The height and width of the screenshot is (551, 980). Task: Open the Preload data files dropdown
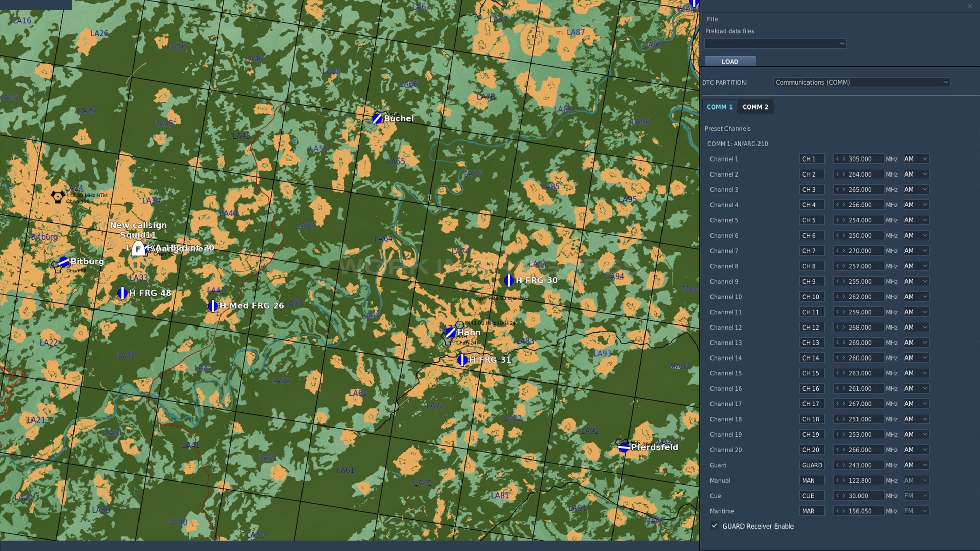775,43
